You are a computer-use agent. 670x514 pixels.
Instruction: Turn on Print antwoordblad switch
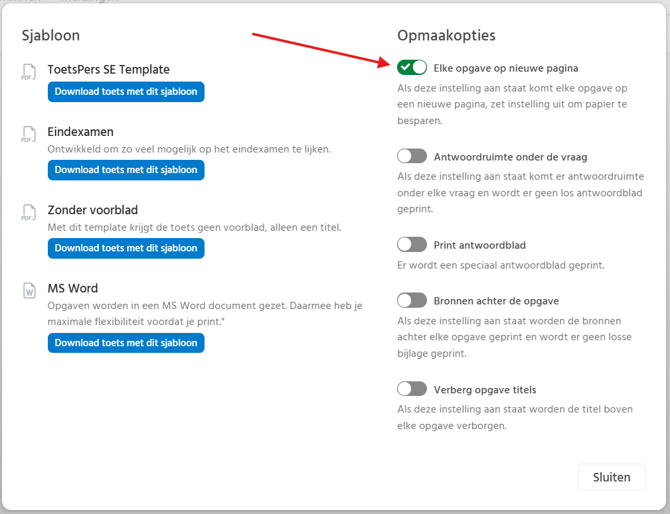[412, 245]
